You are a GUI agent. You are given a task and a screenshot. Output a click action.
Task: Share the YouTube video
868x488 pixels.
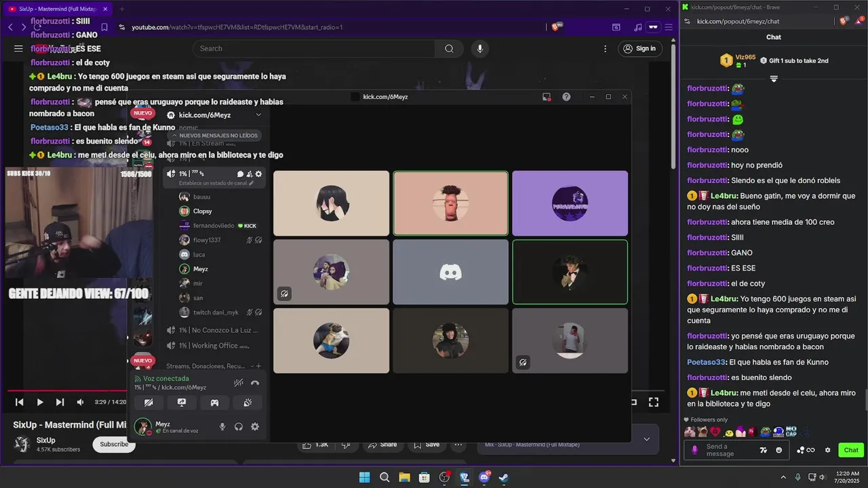point(382,445)
